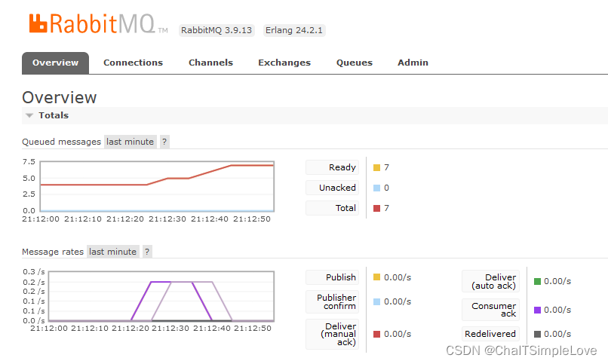This screenshot has width=608, height=364.
Task: Click the Deliver (manual ack) label
Action: click(333, 334)
